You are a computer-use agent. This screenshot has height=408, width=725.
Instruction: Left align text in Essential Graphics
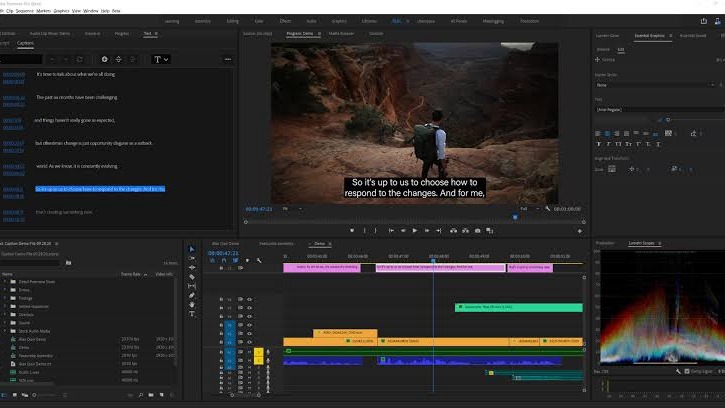(598, 133)
